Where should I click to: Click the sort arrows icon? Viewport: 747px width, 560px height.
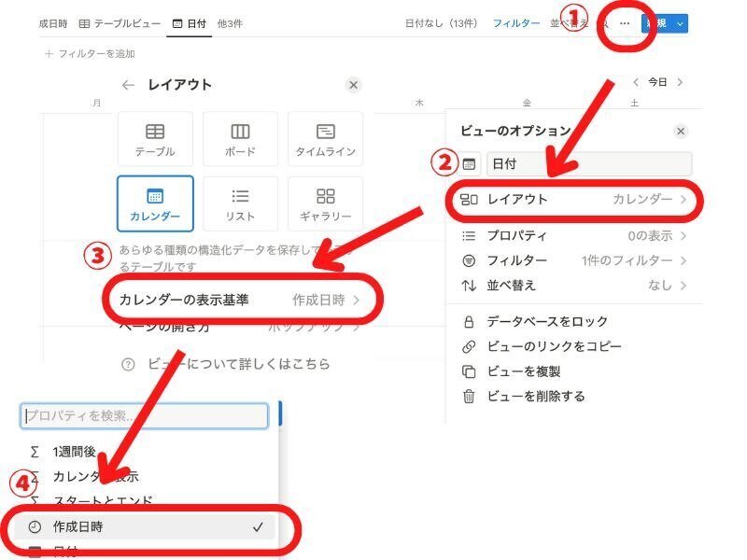tap(469, 286)
